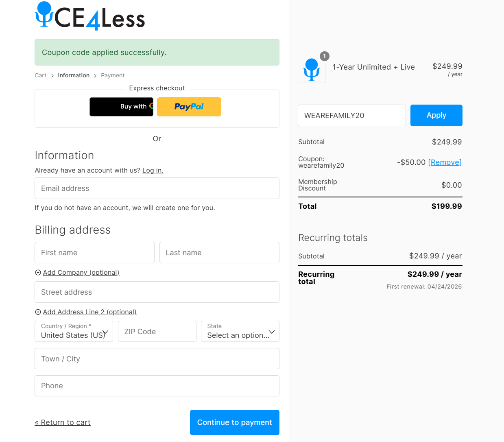Go to Cart breadcrumb step

click(40, 75)
